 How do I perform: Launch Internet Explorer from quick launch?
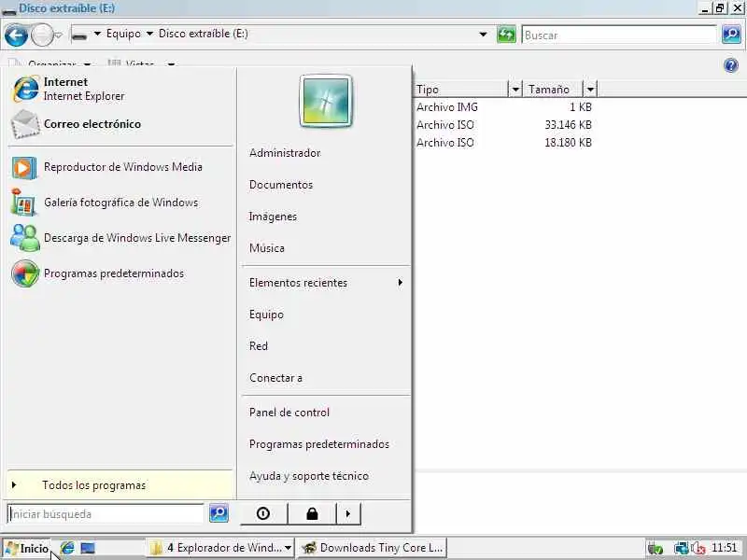pyautogui.click(x=67, y=548)
